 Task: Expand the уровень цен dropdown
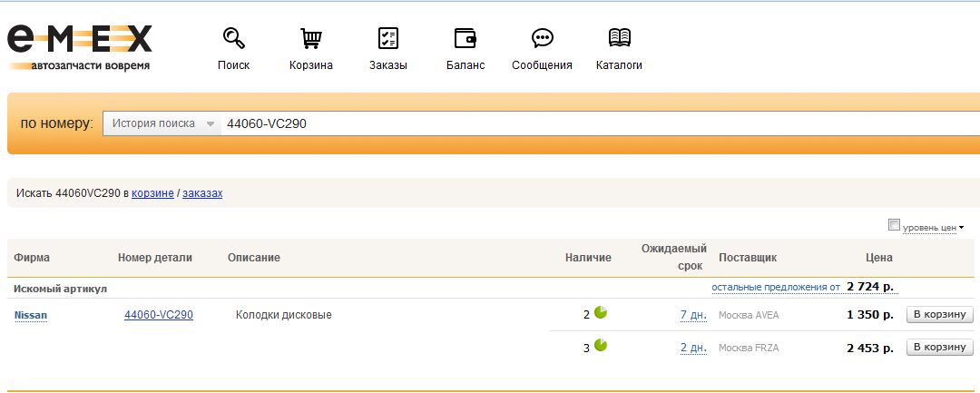pyautogui.click(x=961, y=228)
